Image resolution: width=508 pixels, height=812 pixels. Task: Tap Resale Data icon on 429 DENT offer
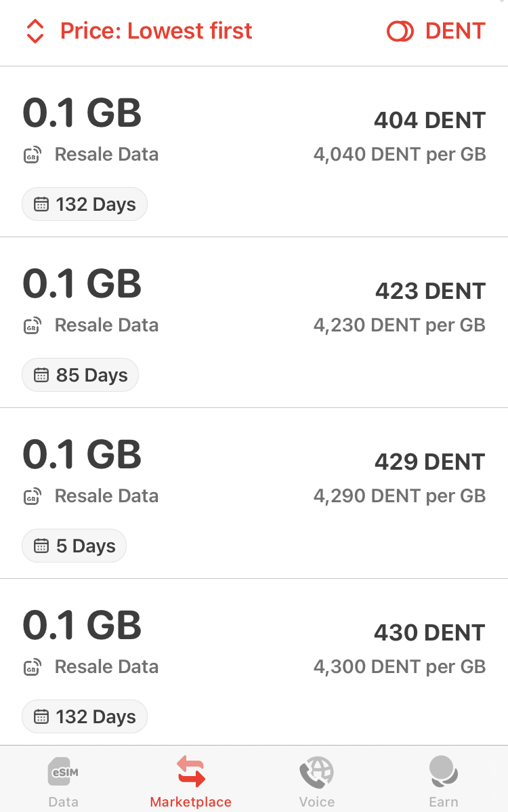(33, 497)
